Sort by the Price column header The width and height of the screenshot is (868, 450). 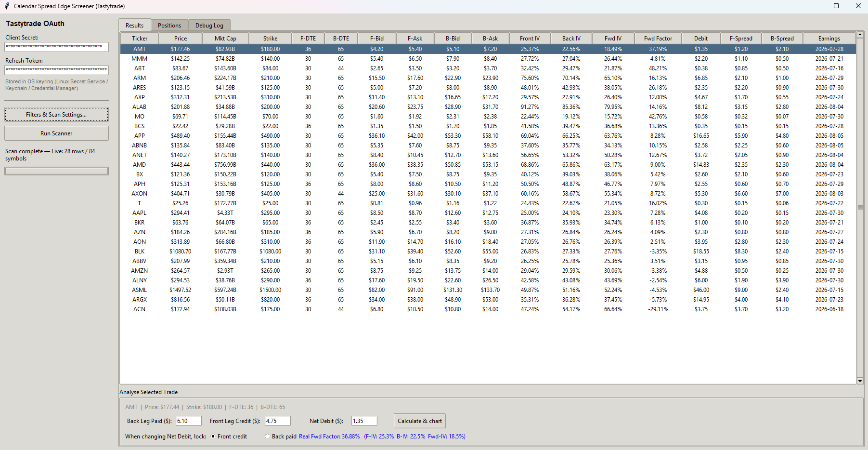181,39
